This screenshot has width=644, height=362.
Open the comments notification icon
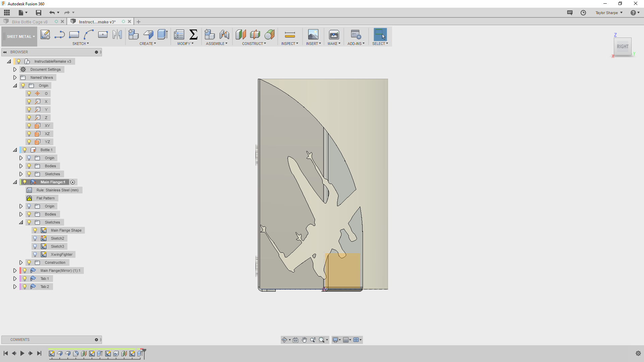570,12
